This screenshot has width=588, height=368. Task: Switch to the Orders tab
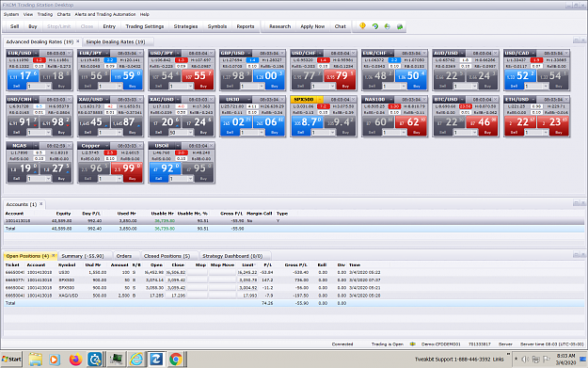[124, 256]
